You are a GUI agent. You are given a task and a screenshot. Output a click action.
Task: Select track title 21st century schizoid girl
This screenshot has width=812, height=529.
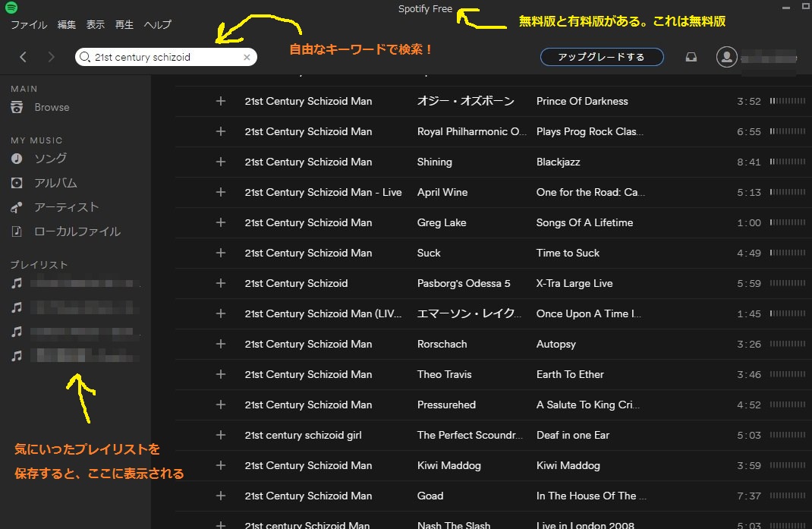(x=303, y=435)
